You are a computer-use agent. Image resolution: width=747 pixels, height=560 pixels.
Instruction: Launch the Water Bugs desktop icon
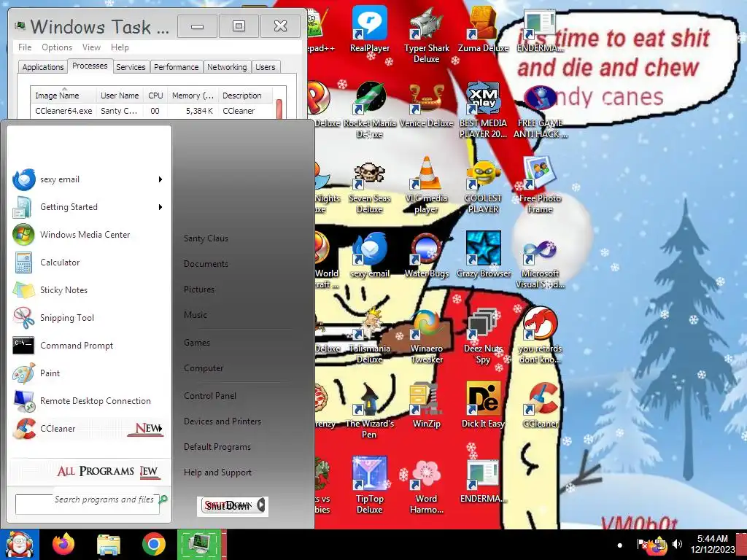426,255
